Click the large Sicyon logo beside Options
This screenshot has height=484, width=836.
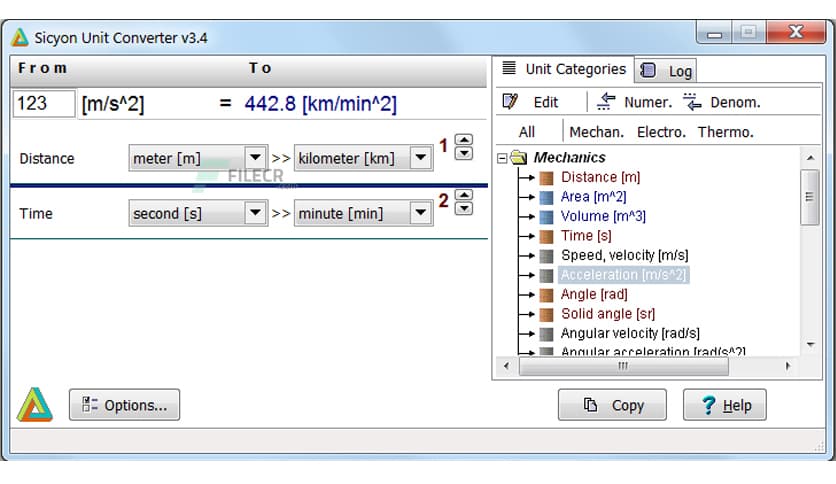click(35, 405)
